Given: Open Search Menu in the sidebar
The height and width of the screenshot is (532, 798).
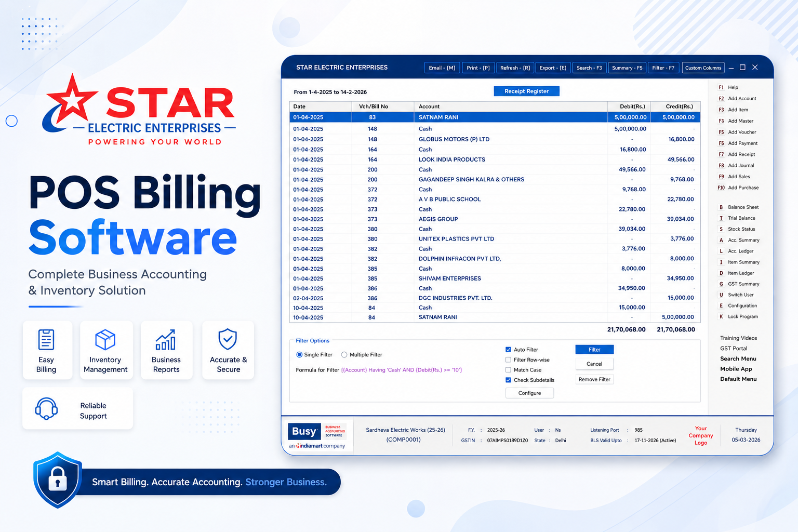Looking at the screenshot, I should (x=738, y=359).
